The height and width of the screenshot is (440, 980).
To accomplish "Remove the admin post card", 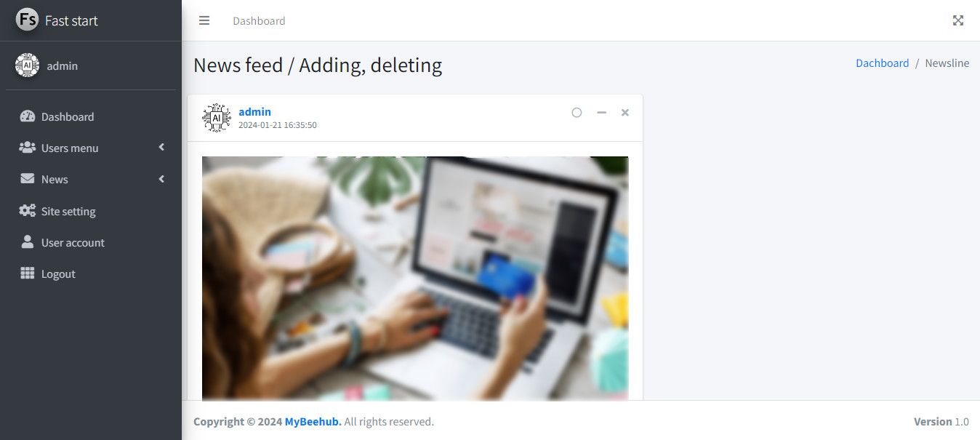I will (x=625, y=113).
